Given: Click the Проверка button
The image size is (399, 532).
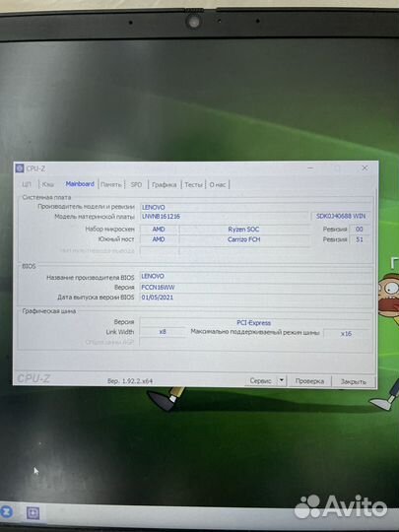Looking at the screenshot, I should click(309, 381).
